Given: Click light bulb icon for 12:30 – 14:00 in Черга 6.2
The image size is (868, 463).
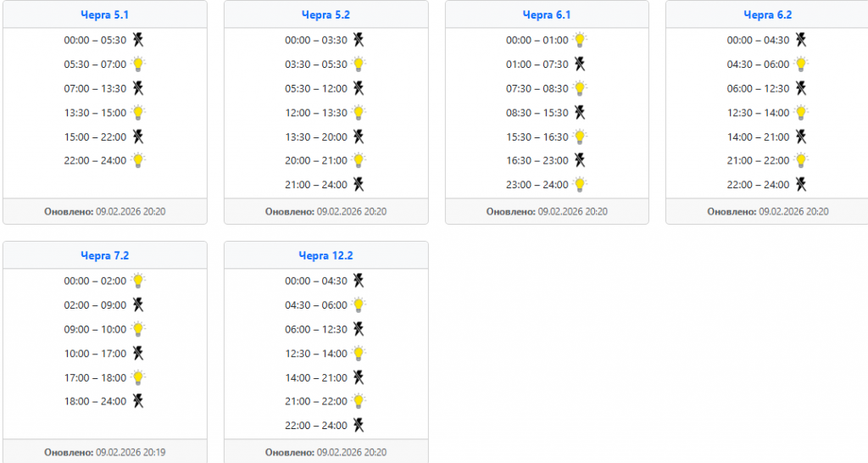Looking at the screenshot, I should 801,112.
